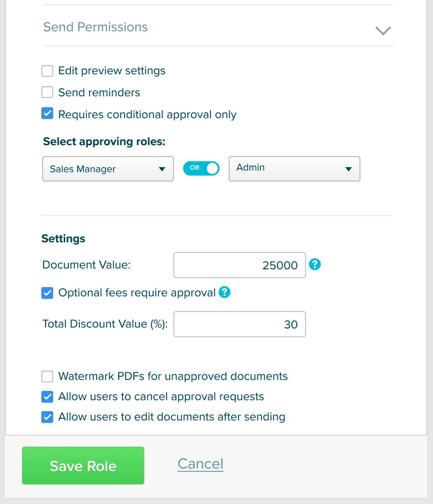
Task: Click the Admin dropdown arrow
Action: point(349,169)
